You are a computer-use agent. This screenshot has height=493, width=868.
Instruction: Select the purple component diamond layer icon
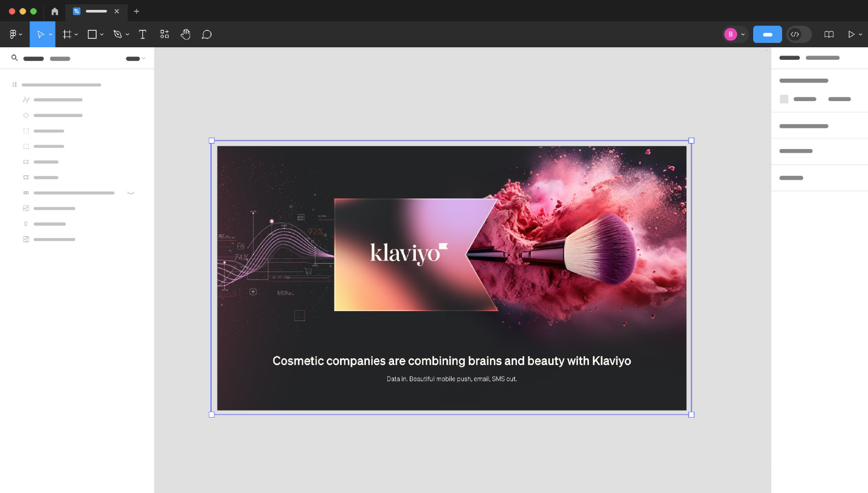click(x=26, y=115)
